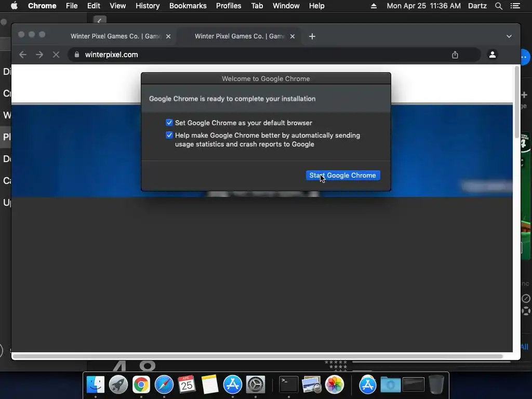Open Trash from the Dock

pos(436,385)
